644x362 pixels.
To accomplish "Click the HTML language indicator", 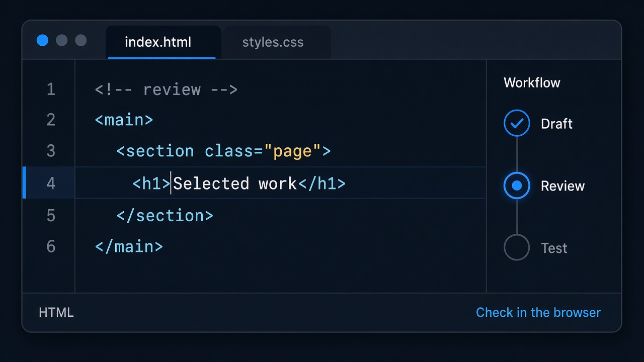I will click(56, 313).
